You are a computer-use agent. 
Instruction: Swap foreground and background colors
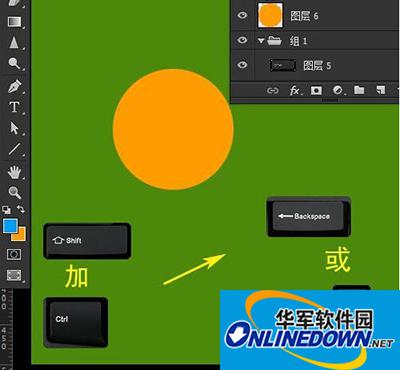21,209
